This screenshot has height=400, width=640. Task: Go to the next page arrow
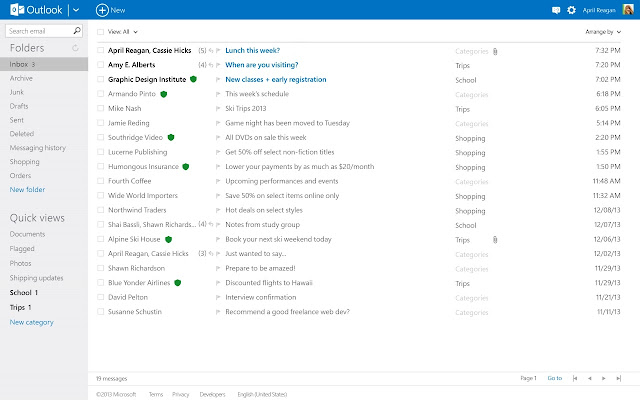point(604,379)
